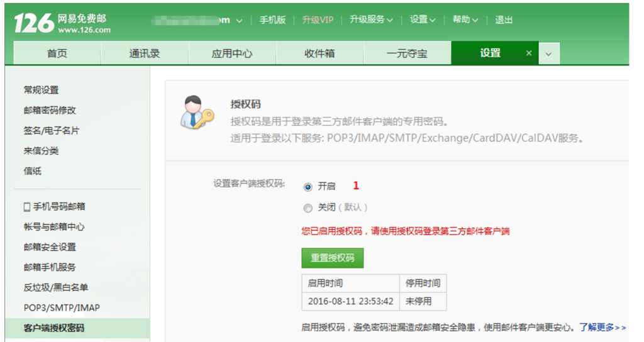Switch to the 收件箱 tab
Image resolution: width=644 pixels, height=342 pixels.
pos(319,53)
